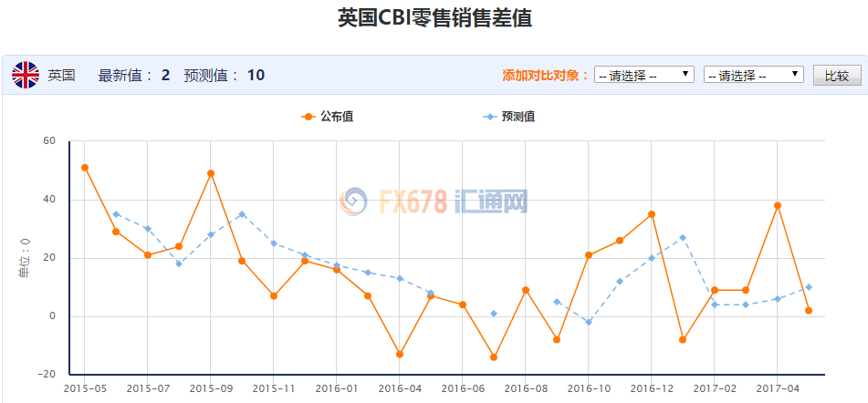The width and height of the screenshot is (868, 403).
Task: Select the isolated blue point near 2016-07
Action: tap(494, 314)
